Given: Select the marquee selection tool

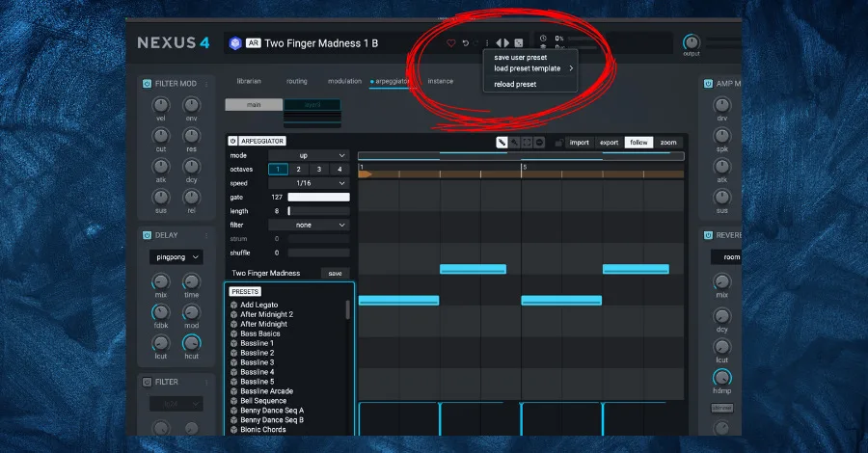Looking at the screenshot, I should coord(527,142).
